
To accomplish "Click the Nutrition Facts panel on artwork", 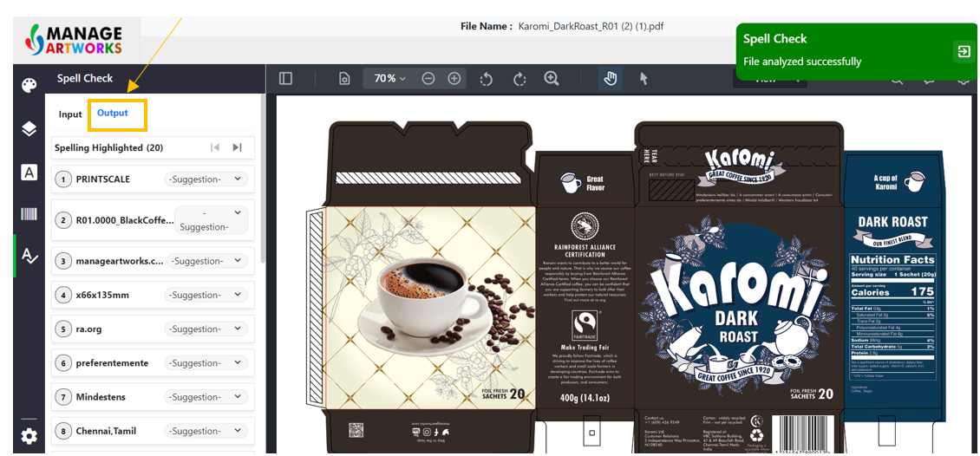I will 892,317.
